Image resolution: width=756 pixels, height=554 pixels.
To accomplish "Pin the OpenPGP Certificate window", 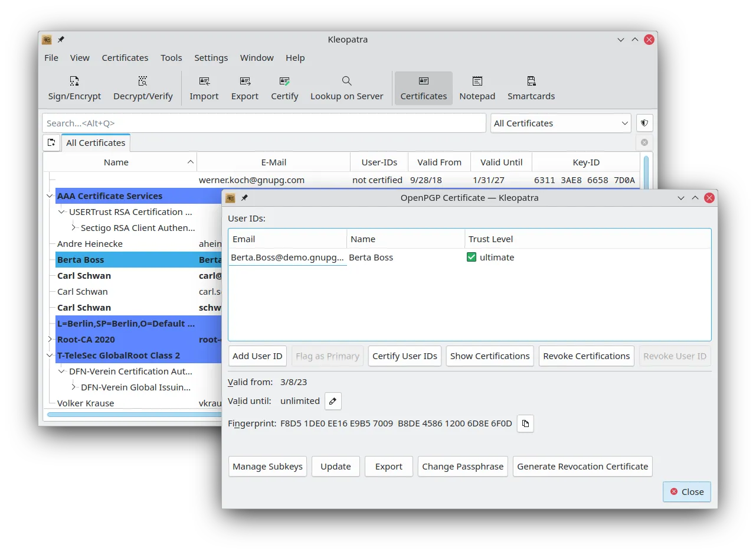I will click(244, 198).
